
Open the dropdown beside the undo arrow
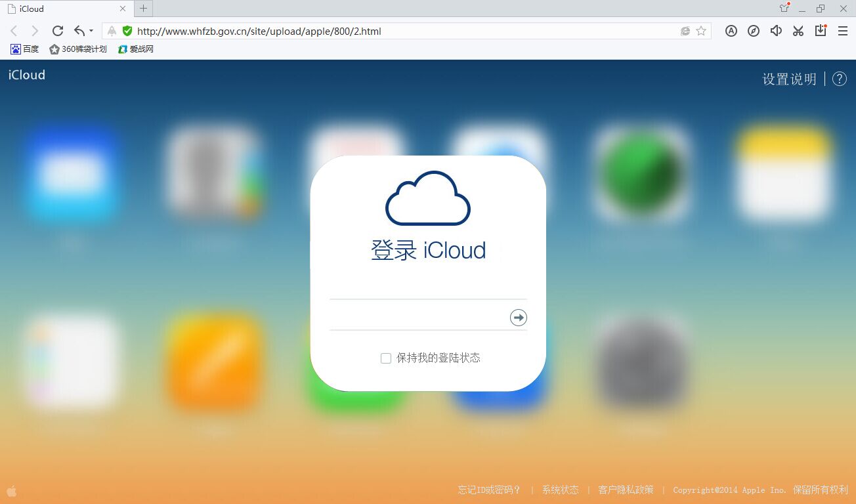[x=91, y=31]
